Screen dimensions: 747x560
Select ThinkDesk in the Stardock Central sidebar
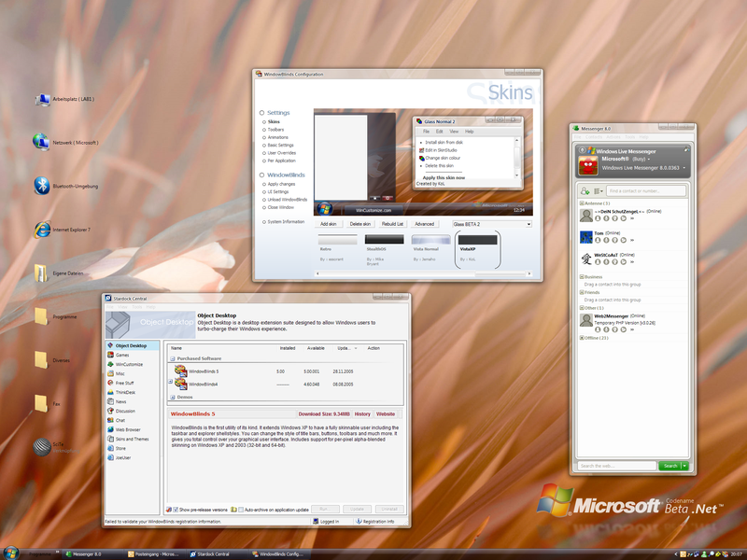tap(110, 392)
